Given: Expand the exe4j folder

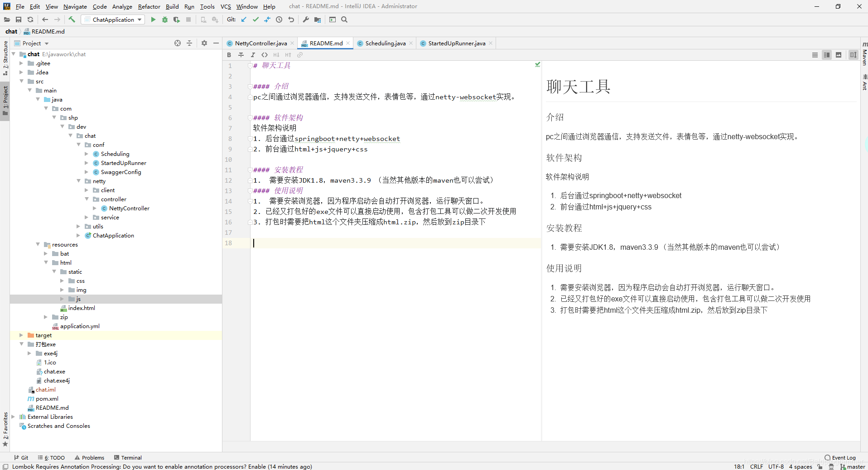Looking at the screenshot, I should [29, 353].
